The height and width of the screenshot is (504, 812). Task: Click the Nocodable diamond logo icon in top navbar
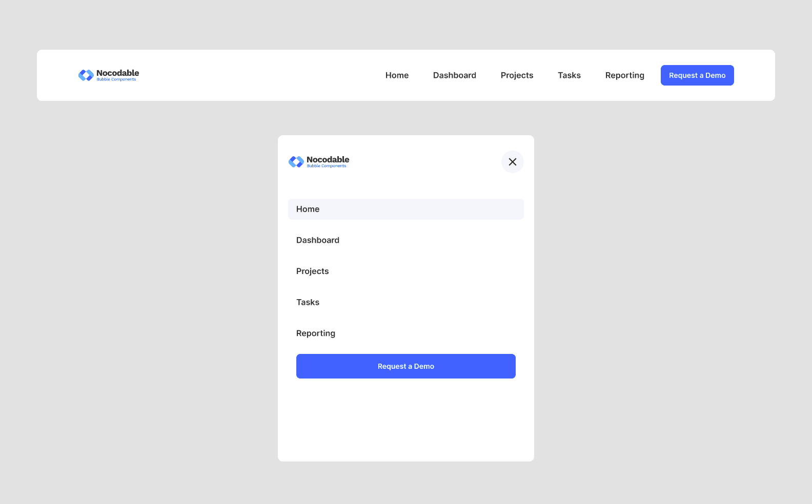[x=86, y=75]
